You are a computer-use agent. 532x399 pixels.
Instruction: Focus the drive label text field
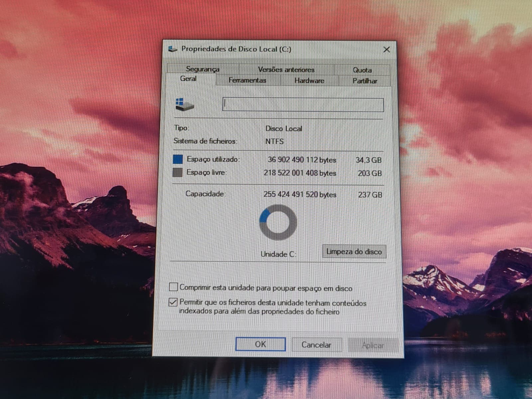tap(303, 105)
